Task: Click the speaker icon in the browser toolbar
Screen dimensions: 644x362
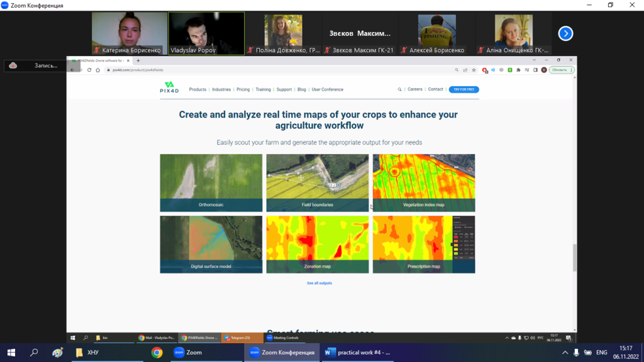Action: point(493,70)
